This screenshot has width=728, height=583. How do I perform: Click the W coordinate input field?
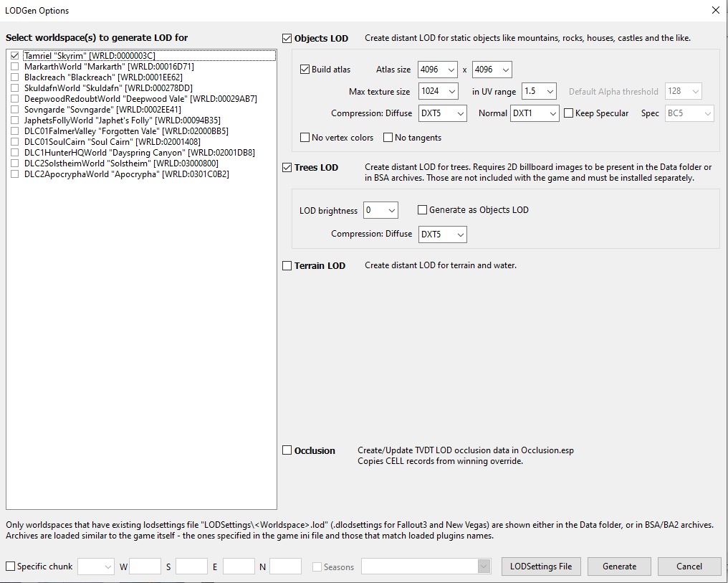pos(145,567)
